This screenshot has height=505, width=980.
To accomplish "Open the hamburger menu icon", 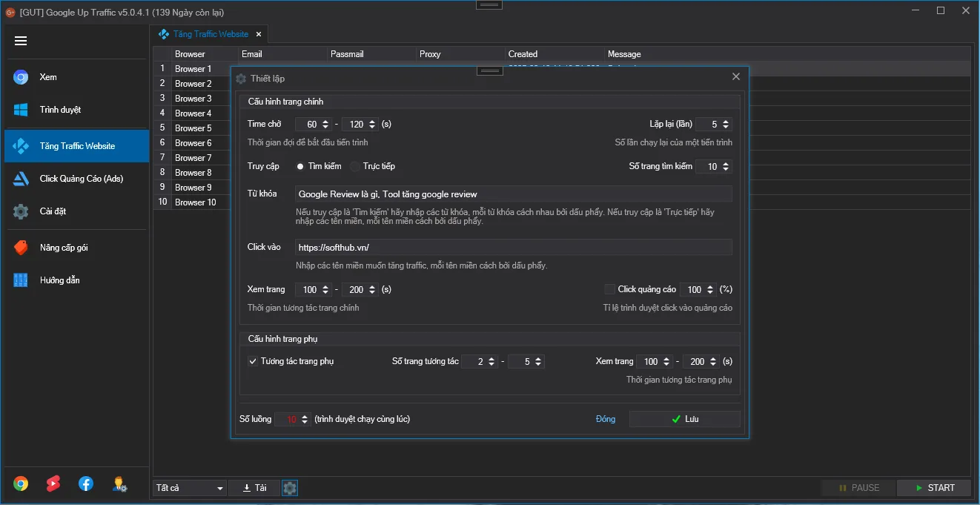I will click(x=21, y=41).
